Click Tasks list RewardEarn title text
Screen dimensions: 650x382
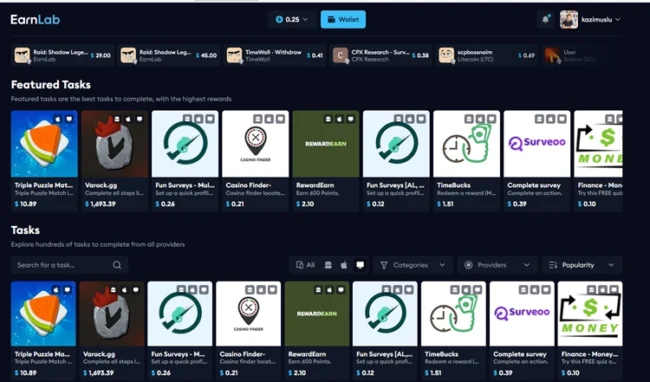[x=307, y=354]
